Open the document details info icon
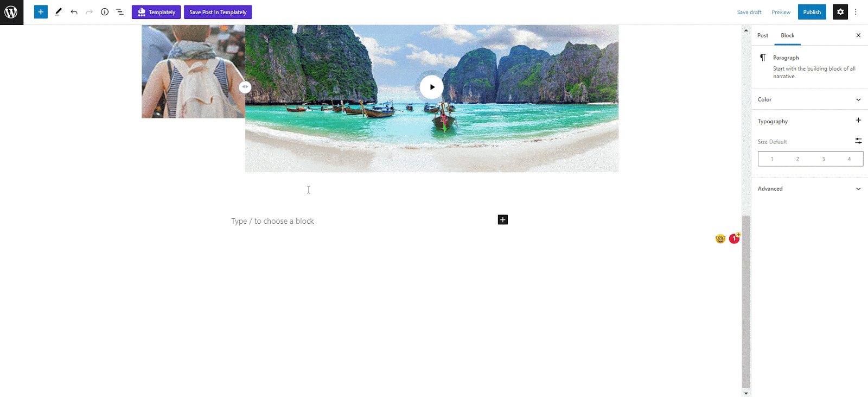Viewport: 868px width, 397px height. coord(105,12)
